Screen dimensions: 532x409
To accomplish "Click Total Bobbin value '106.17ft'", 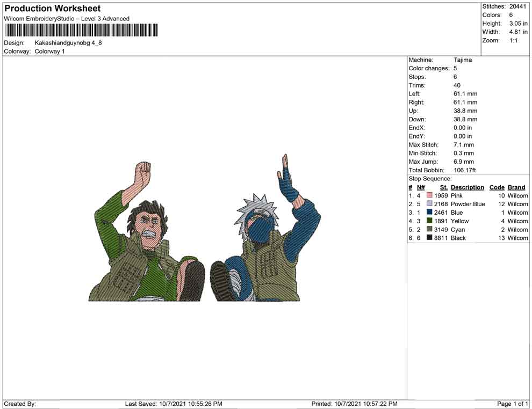I will coord(465,170).
